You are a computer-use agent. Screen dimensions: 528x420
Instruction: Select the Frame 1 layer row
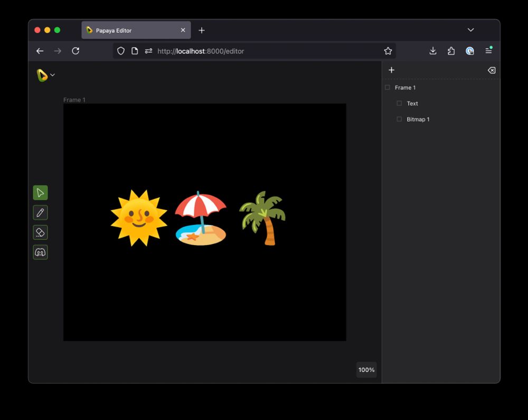[441, 88]
